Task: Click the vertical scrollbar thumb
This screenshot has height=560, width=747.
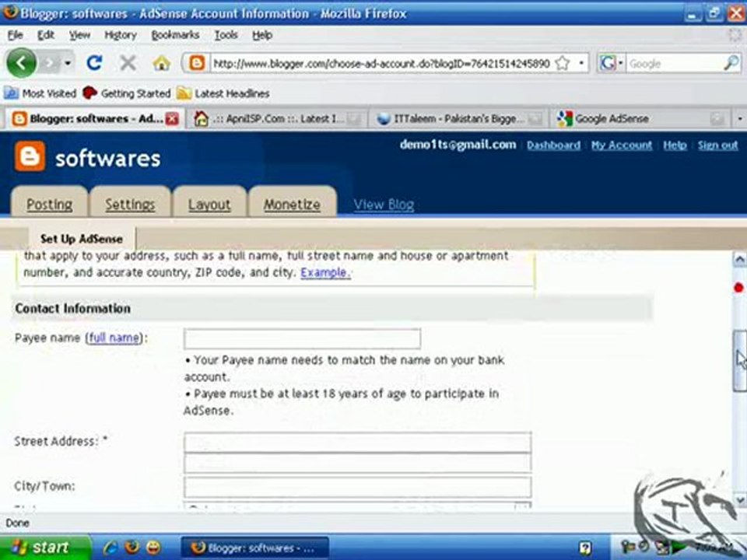Action: coord(739,360)
